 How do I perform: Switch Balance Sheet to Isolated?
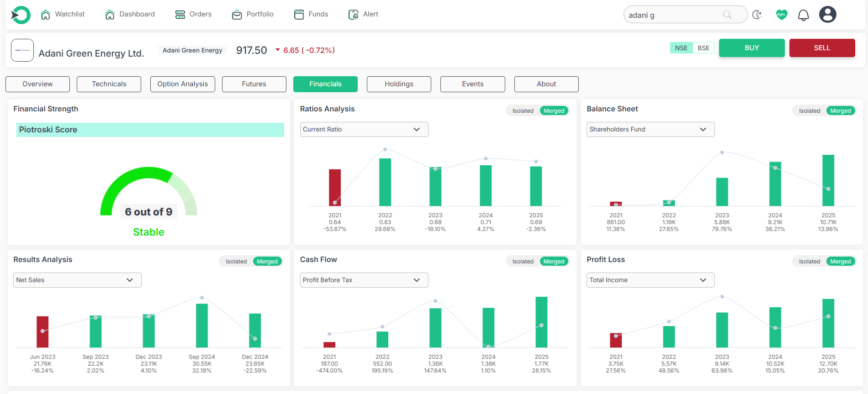[x=810, y=111]
